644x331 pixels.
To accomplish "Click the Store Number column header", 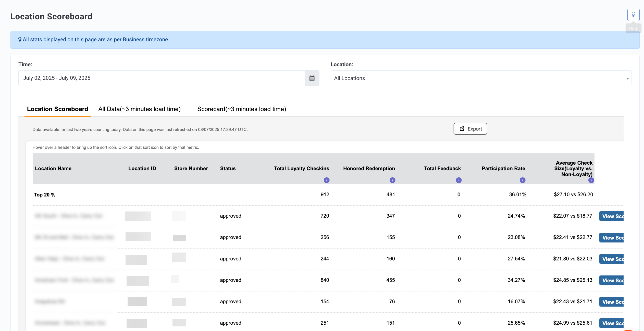I will (x=191, y=168).
